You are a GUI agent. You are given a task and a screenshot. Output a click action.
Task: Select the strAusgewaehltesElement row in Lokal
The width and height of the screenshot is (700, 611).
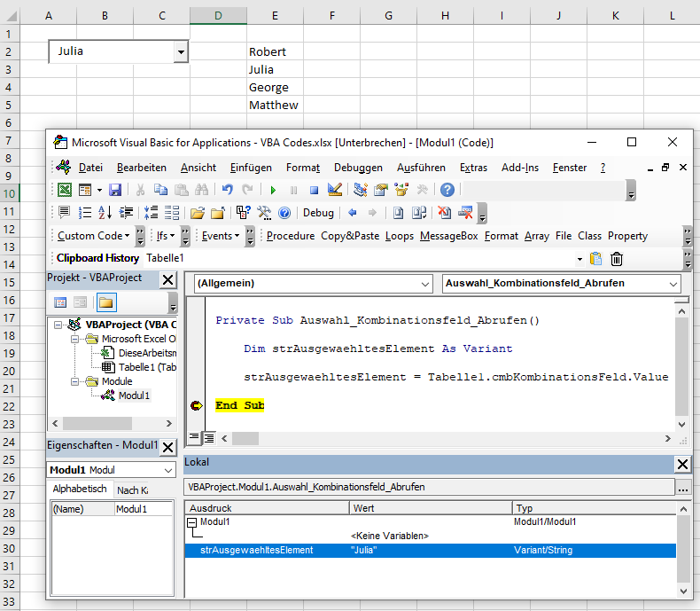coord(431,551)
